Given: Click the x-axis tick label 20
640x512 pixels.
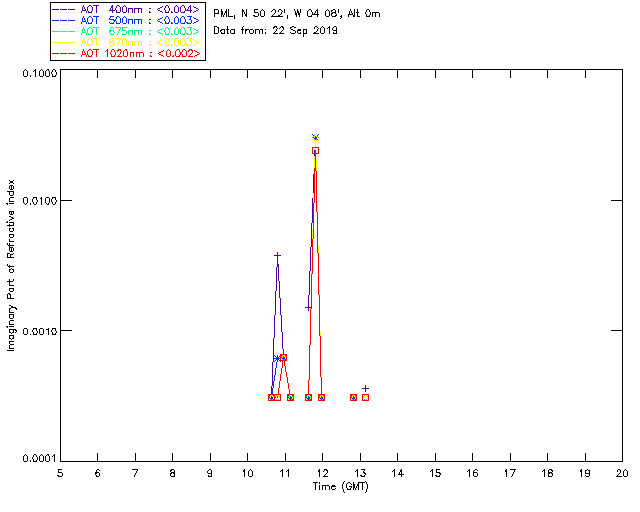Looking at the screenshot, I should [x=622, y=473].
